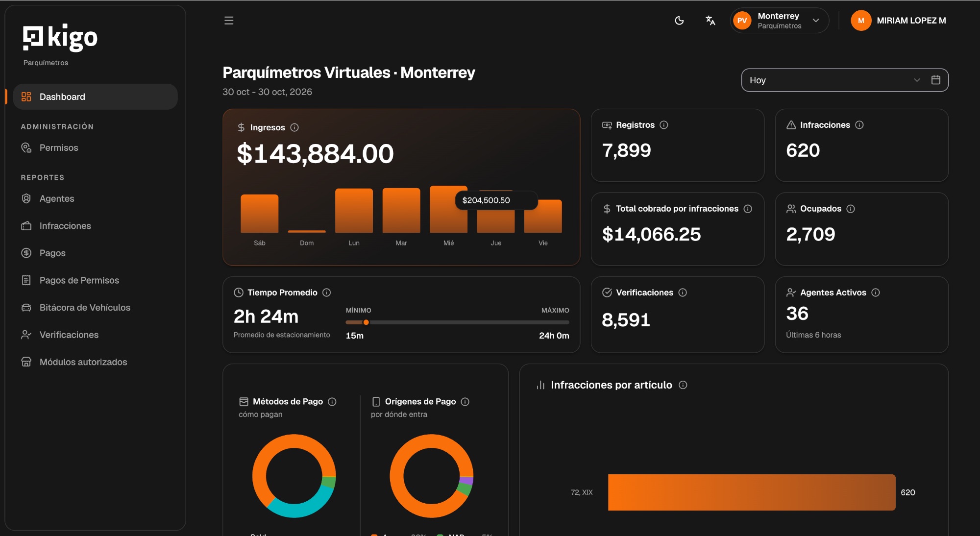This screenshot has height=536, width=980.
Task: Click the Mar income bar
Action: pos(401,210)
